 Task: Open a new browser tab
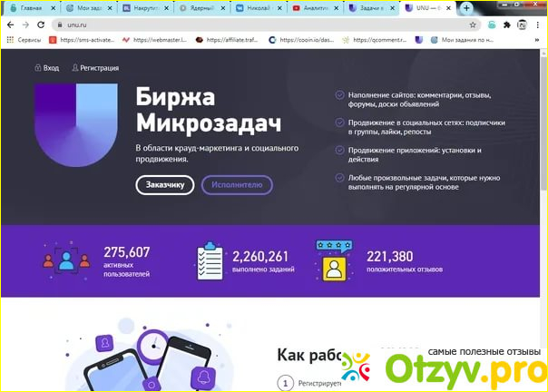[466, 7]
